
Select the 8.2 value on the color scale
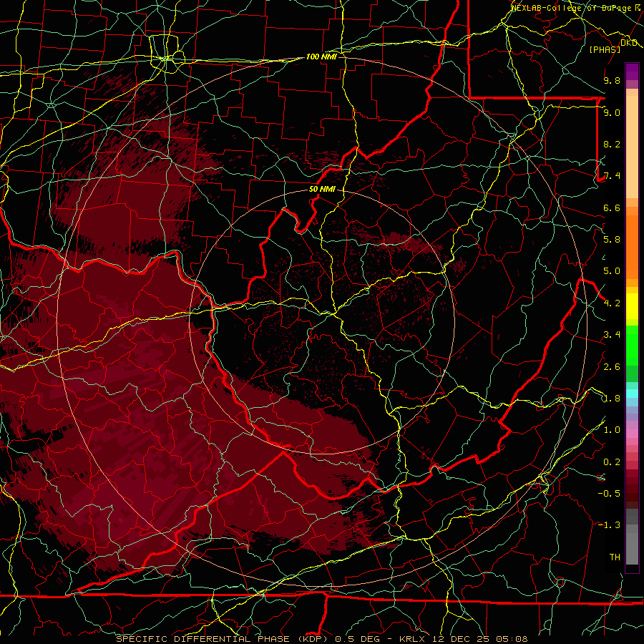pos(612,144)
